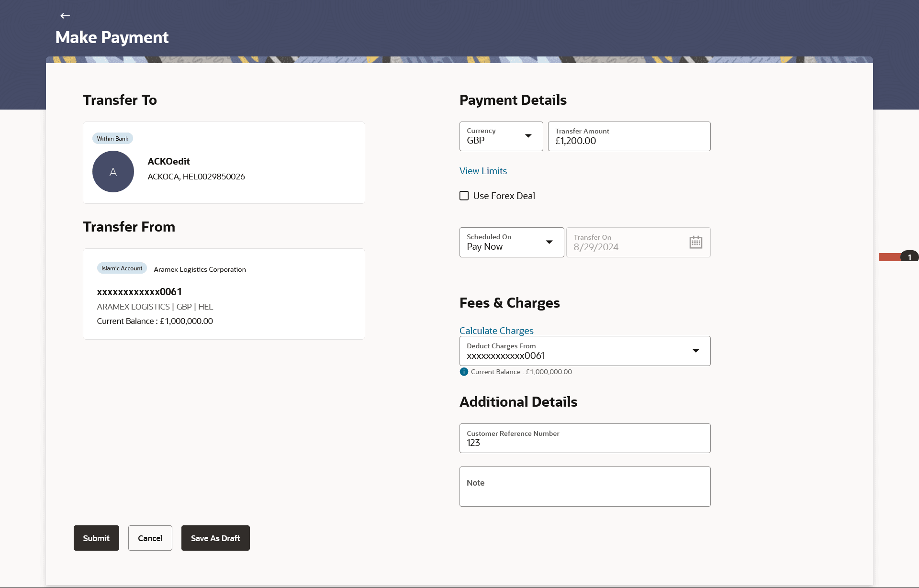Open the Deduct Charges From dropdown
The width and height of the screenshot is (919, 588).
click(584, 351)
